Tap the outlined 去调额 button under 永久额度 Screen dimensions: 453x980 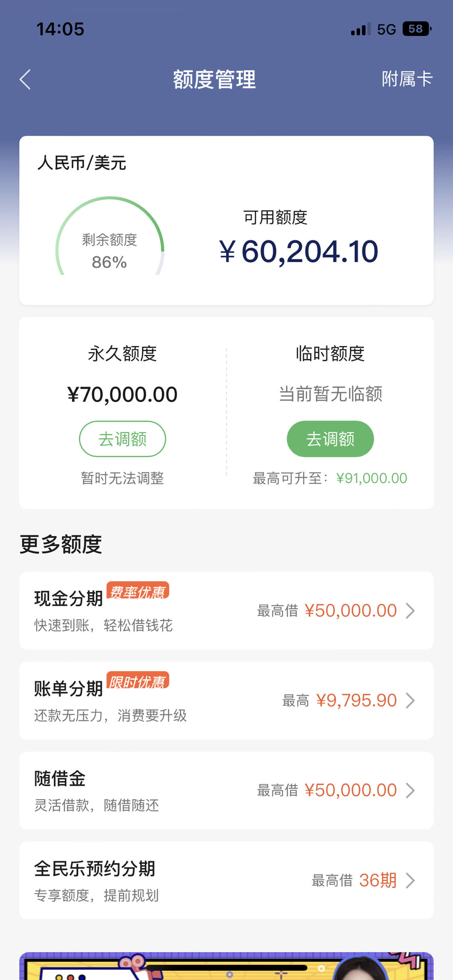click(x=122, y=439)
